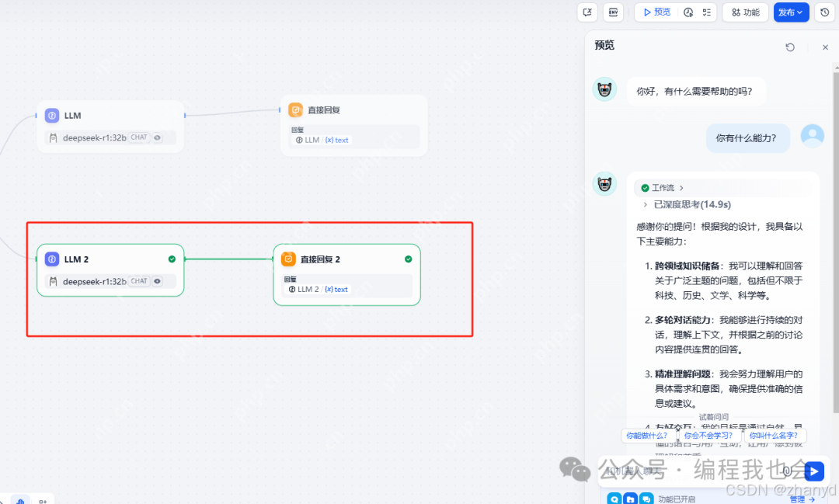Viewport: 839px width, 504px height.
Task: Open the 发布 publish dropdown
Action: coord(791,12)
